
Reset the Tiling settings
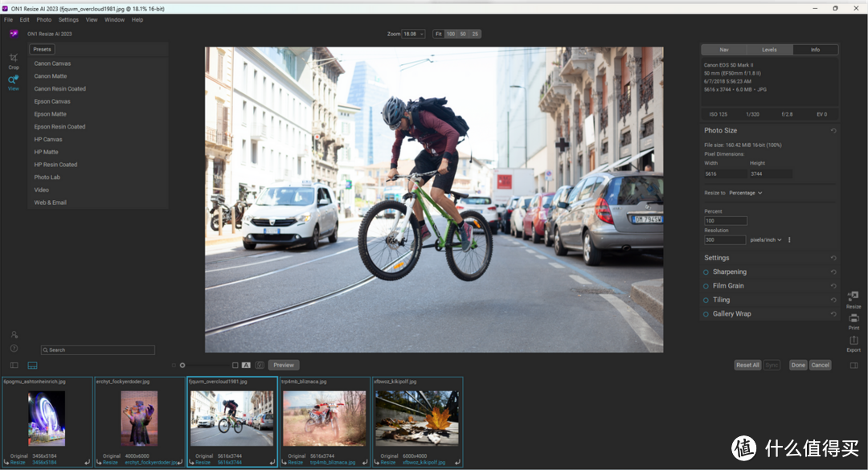point(833,300)
